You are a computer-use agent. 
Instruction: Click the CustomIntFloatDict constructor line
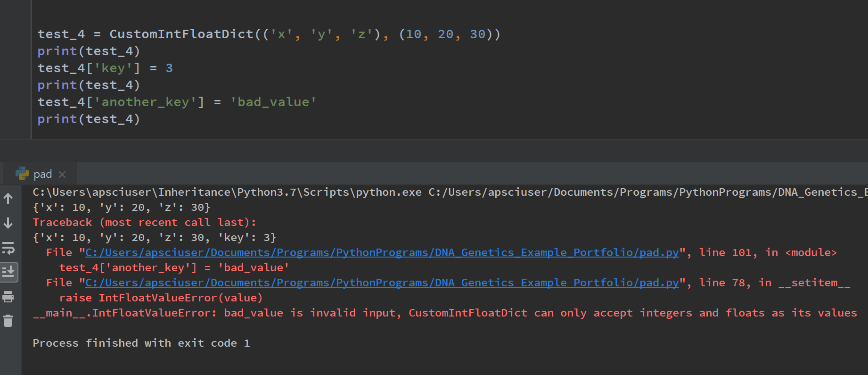[x=269, y=34]
